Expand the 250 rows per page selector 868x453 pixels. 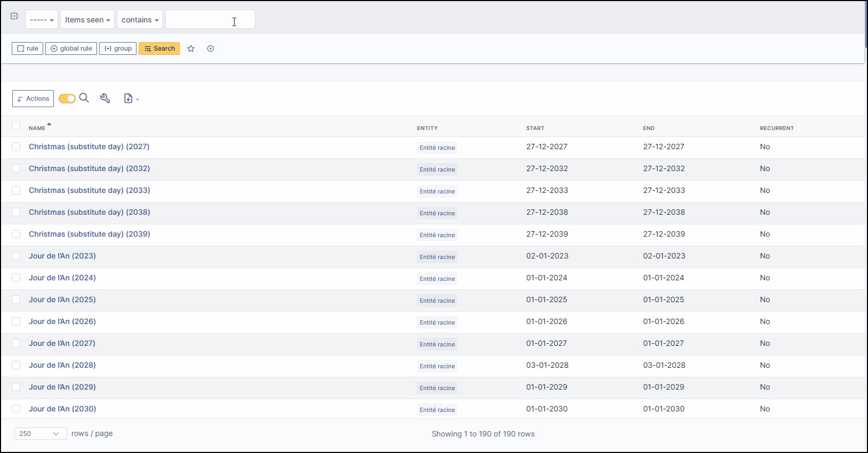tap(41, 434)
